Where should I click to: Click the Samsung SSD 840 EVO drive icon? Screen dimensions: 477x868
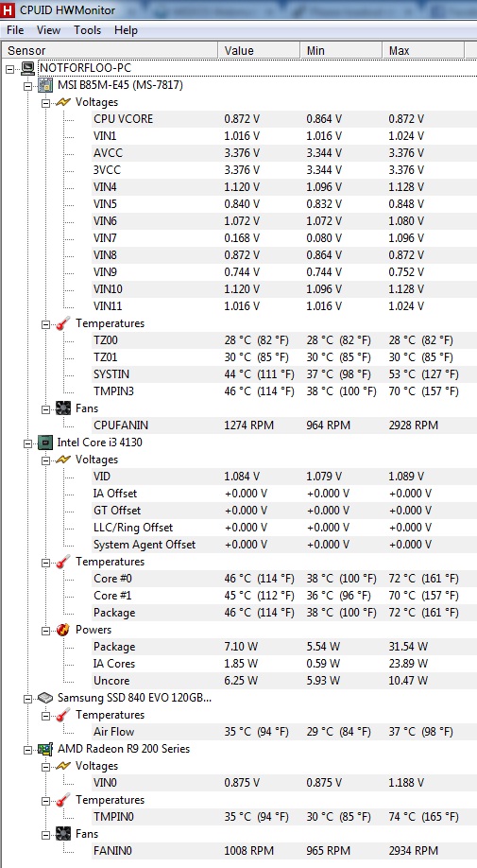tap(45, 698)
